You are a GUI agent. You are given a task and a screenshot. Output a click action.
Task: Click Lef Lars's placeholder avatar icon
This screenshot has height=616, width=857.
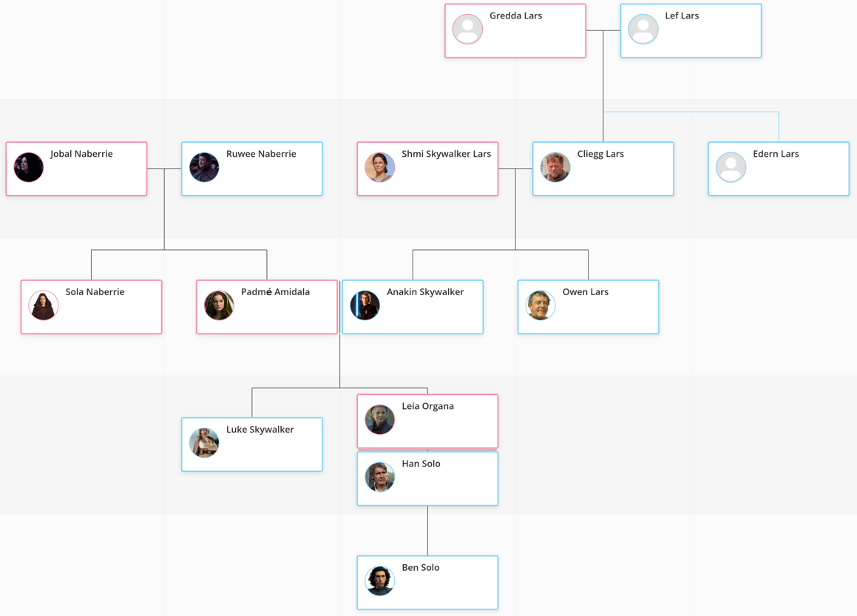point(643,30)
